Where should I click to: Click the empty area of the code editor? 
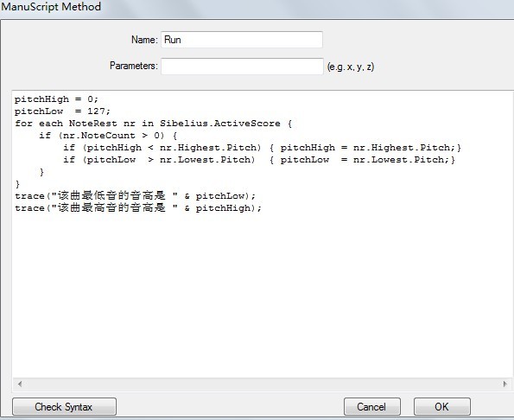(263, 295)
